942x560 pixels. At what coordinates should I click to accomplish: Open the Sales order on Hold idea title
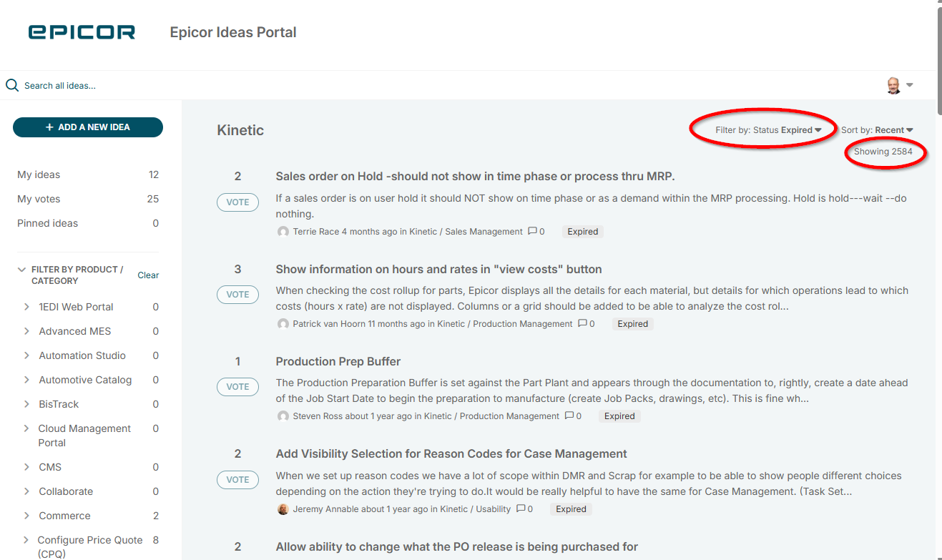(x=475, y=177)
